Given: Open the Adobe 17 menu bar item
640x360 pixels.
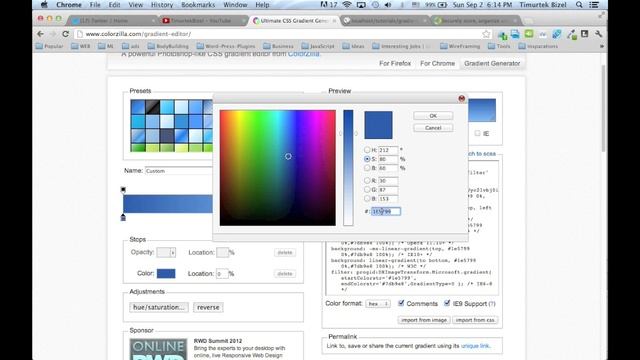Looking at the screenshot, I should 329,5.
